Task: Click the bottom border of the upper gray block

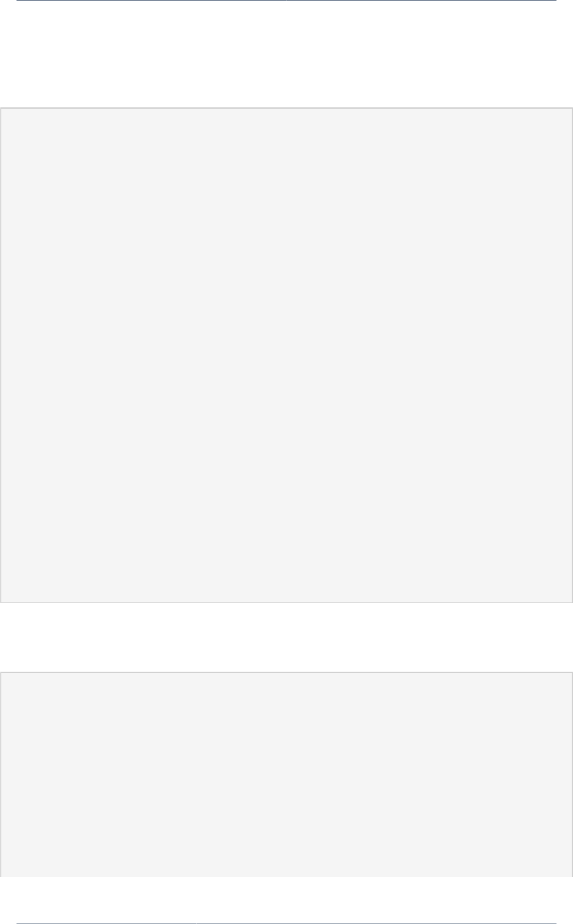Action: [286, 602]
